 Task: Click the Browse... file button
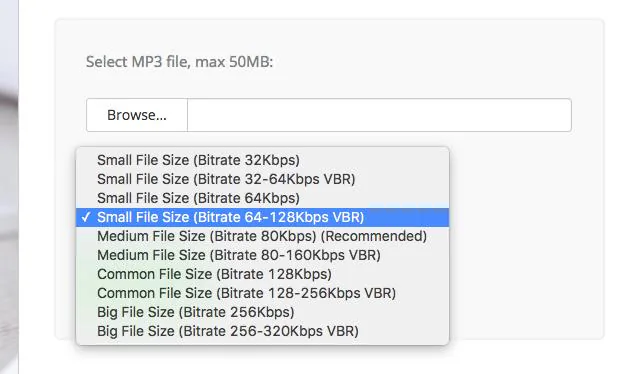(137, 115)
